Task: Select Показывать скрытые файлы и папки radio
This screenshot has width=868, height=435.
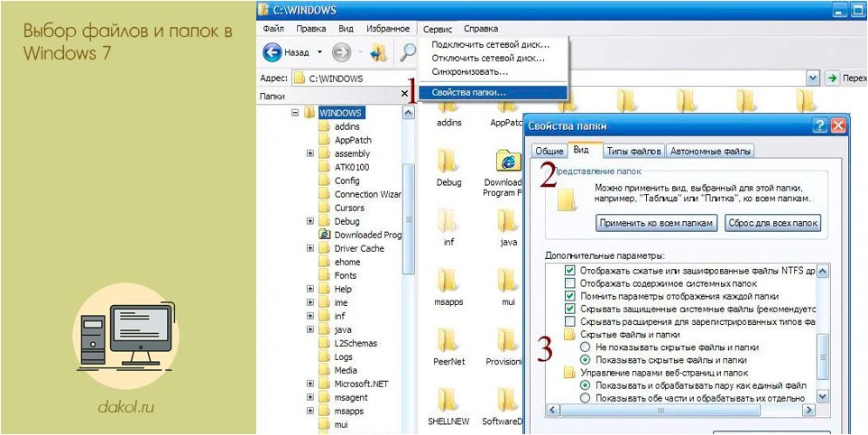Action: (x=585, y=360)
